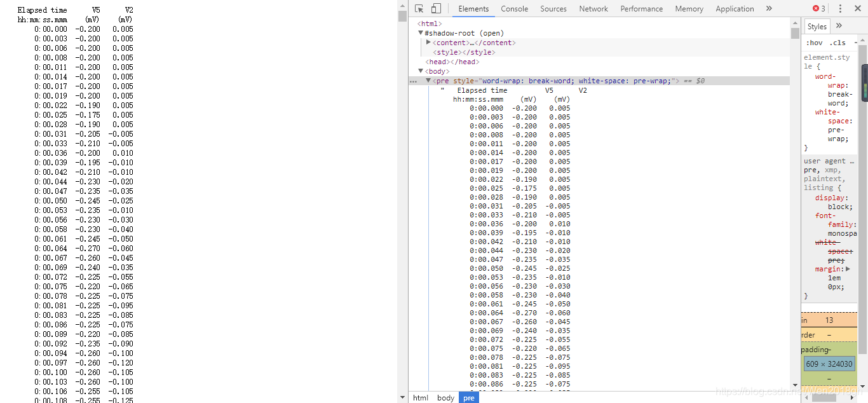Close the DevTools panel

857,9
